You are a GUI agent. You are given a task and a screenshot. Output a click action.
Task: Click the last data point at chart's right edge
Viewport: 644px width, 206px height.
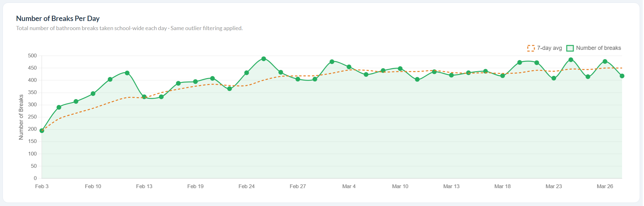click(x=622, y=76)
